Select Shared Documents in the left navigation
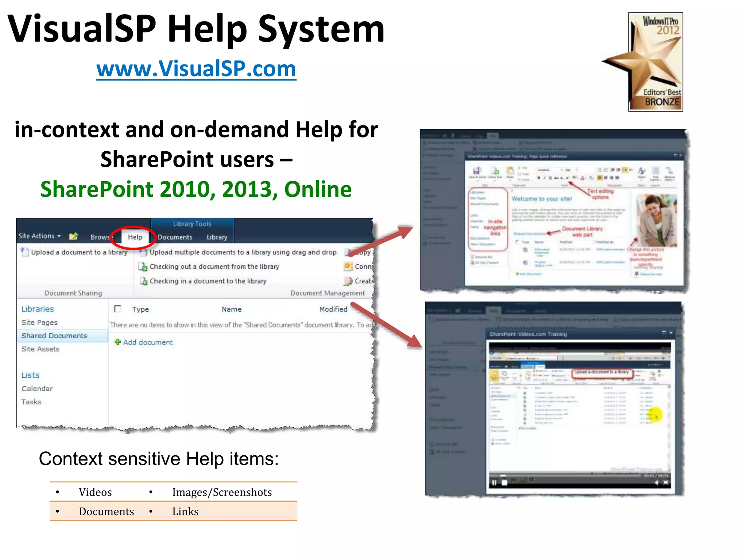Image resolution: width=747 pixels, height=560 pixels. 54,336
